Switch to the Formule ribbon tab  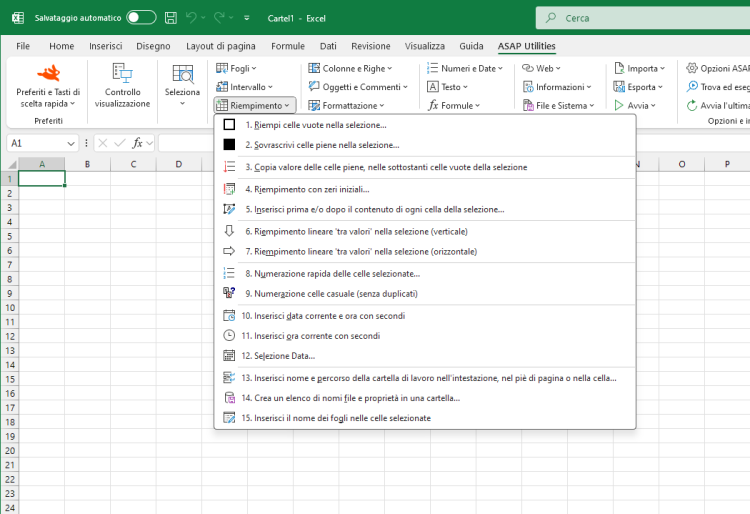(x=287, y=46)
